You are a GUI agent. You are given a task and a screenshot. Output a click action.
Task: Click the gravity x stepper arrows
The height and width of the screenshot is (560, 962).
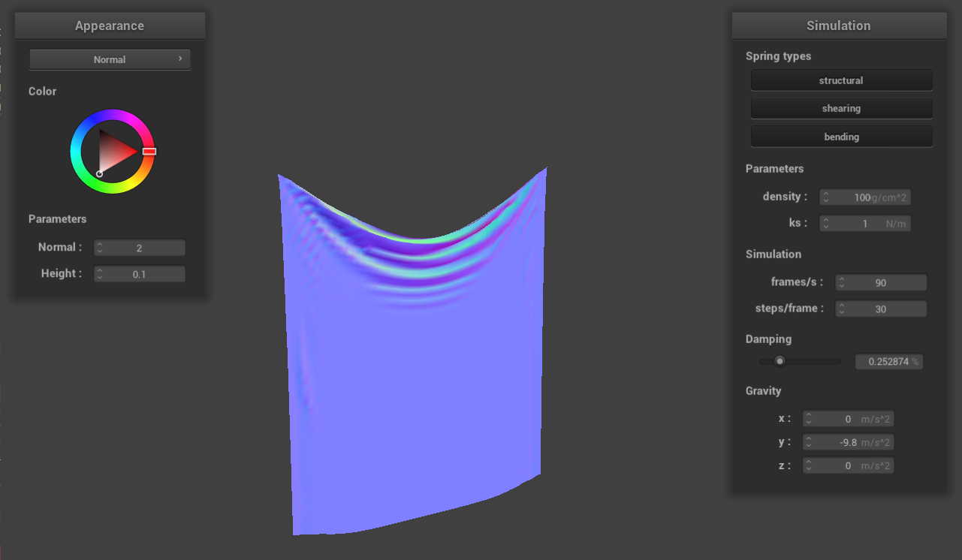[808, 419]
